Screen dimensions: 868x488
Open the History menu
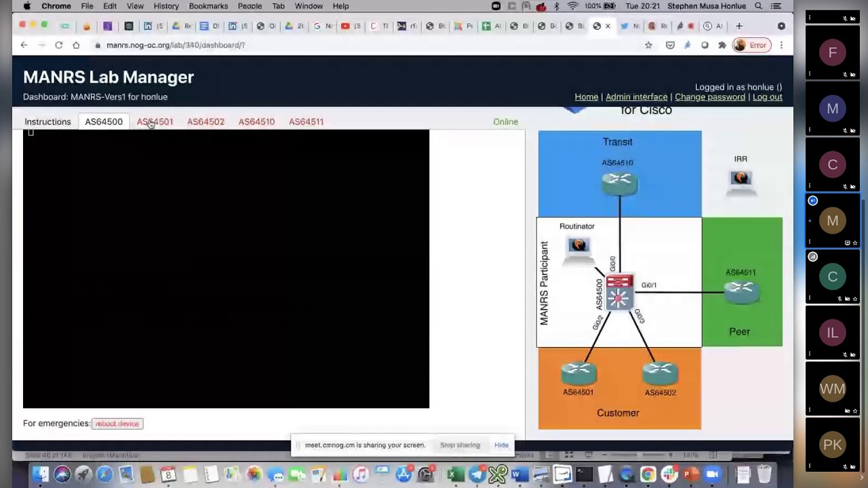pyautogui.click(x=166, y=6)
